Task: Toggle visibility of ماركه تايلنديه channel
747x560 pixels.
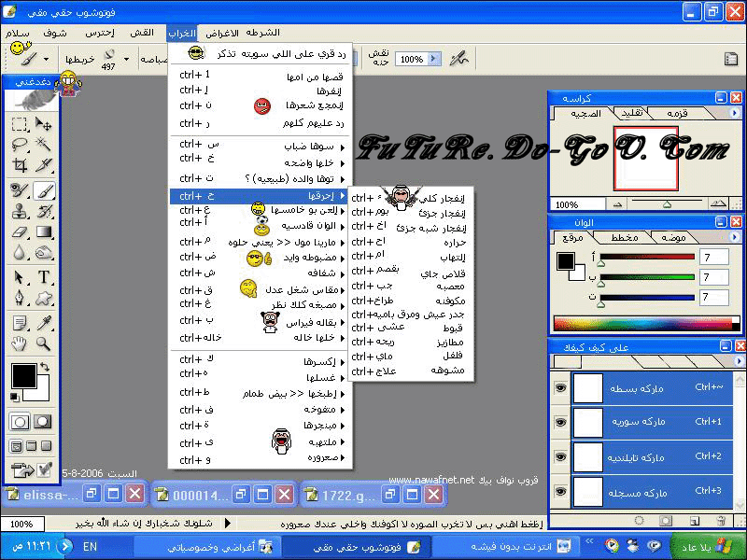Action: click(560, 456)
